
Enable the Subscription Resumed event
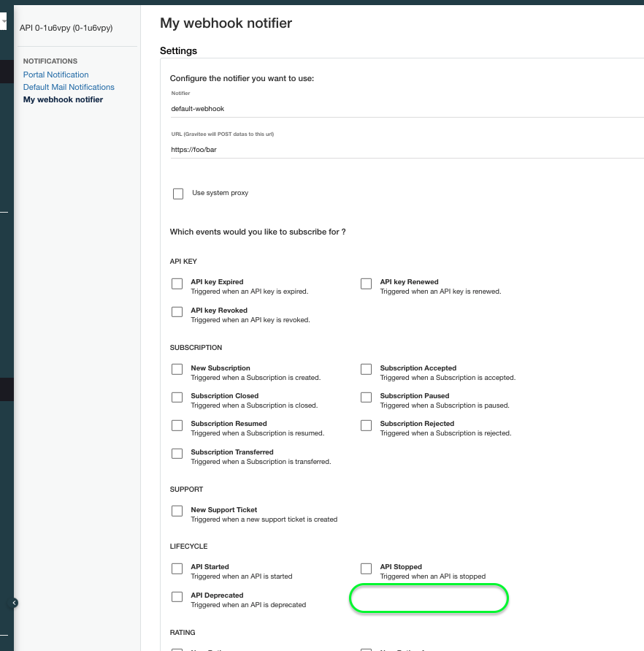pyautogui.click(x=177, y=425)
